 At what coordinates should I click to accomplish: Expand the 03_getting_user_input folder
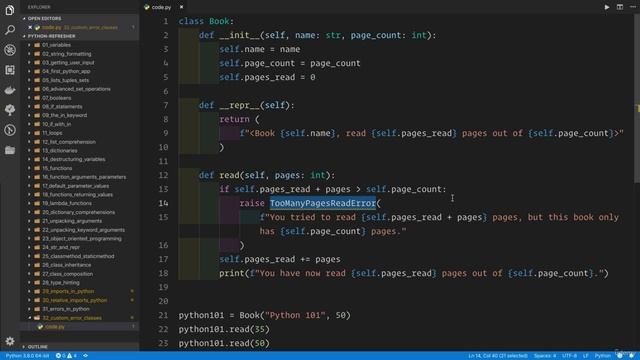[68, 63]
